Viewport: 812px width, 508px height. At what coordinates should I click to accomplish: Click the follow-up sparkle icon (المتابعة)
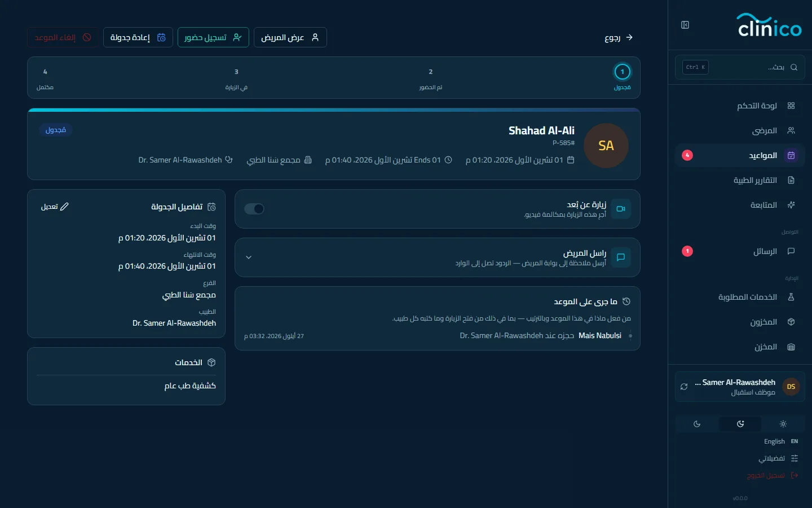pyautogui.click(x=791, y=205)
